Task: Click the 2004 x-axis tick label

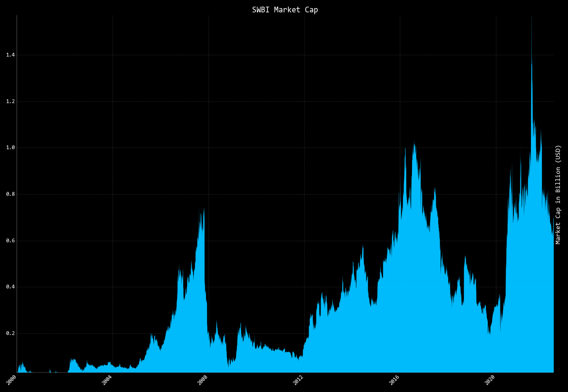Action: 107,380
